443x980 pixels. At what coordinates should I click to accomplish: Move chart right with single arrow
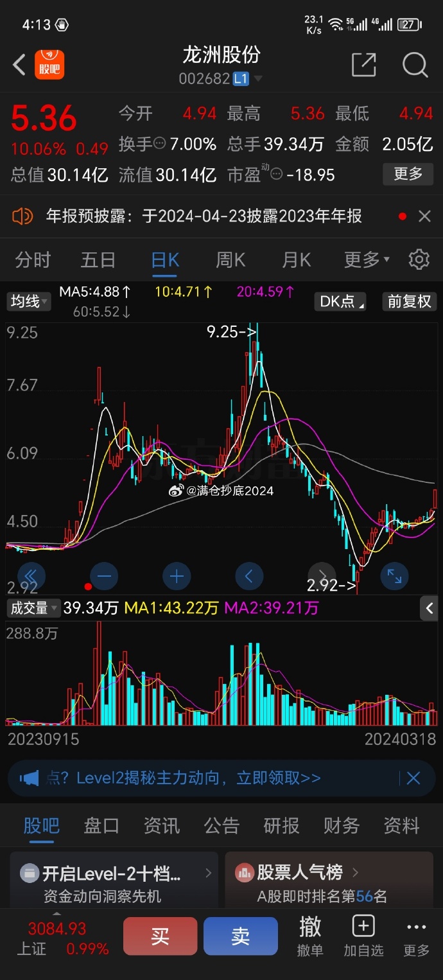click(322, 576)
